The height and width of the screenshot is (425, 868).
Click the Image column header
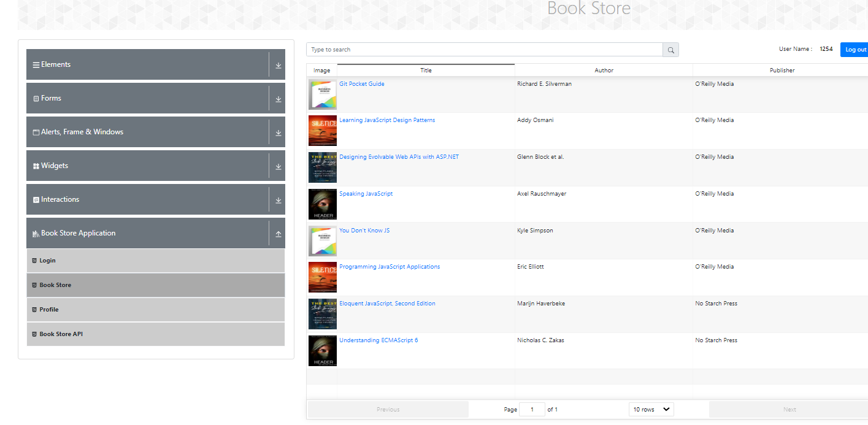[x=321, y=71]
